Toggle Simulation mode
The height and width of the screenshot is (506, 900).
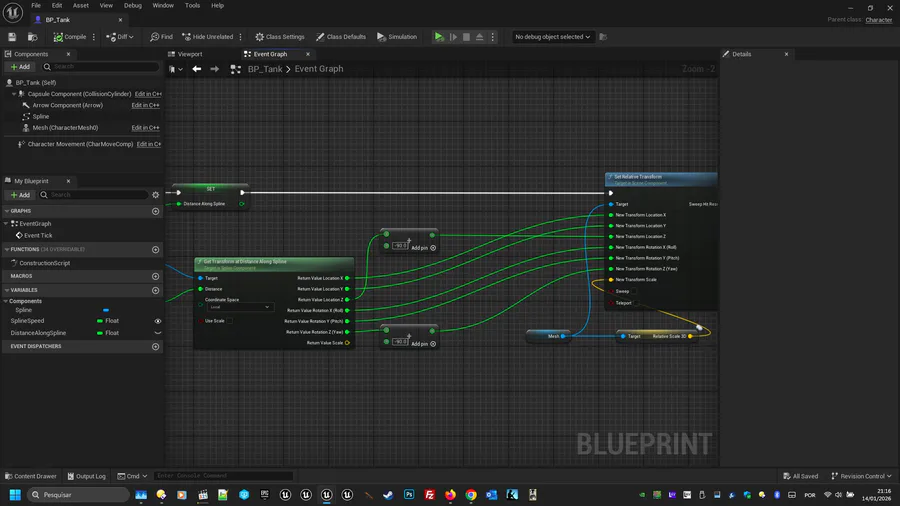397,37
